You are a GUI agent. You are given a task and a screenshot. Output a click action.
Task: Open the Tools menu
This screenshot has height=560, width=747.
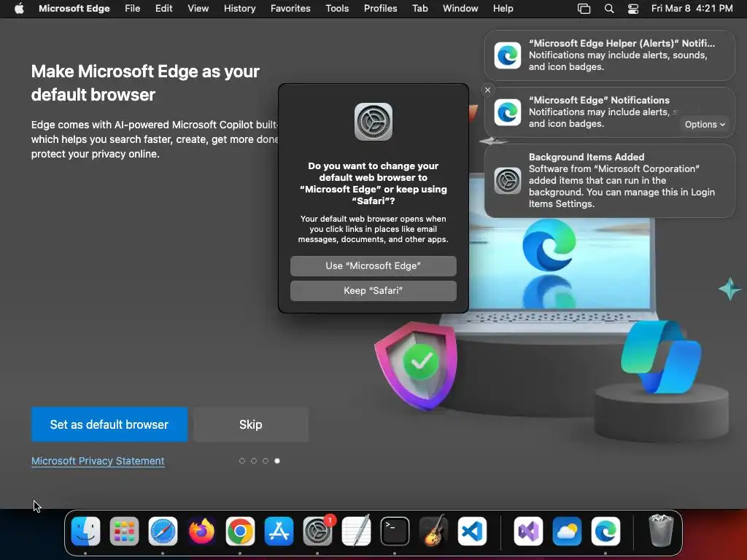pyautogui.click(x=337, y=9)
